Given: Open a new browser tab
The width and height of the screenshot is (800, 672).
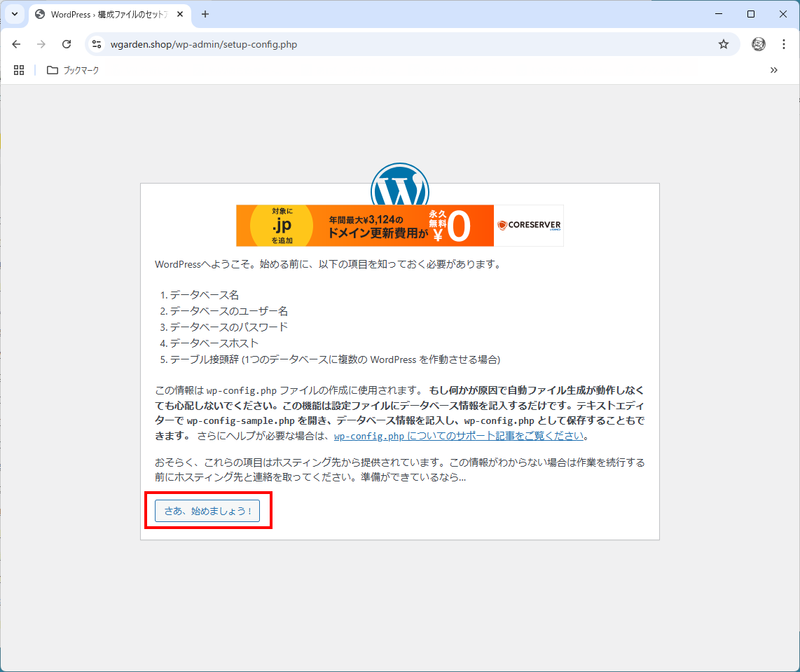Looking at the screenshot, I should (x=205, y=14).
